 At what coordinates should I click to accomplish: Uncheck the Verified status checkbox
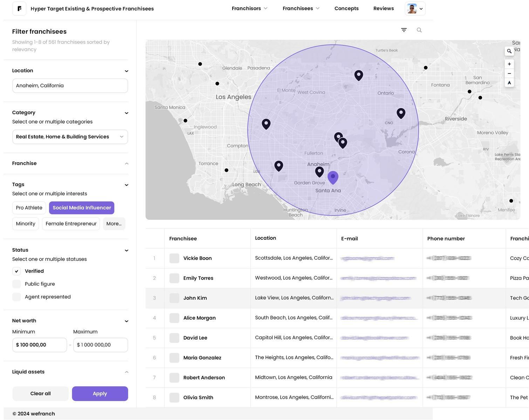click(16, 271)
